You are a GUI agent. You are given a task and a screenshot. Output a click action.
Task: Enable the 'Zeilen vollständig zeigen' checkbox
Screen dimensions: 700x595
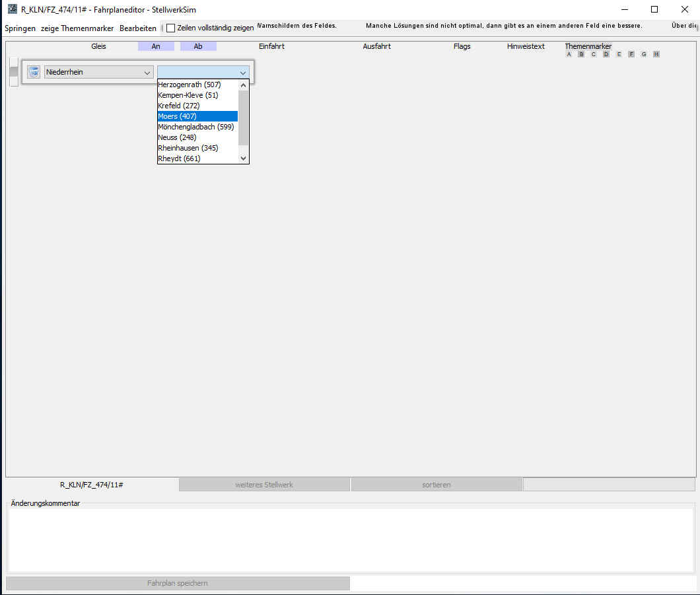pyautogui.click(x=171, y=28)
